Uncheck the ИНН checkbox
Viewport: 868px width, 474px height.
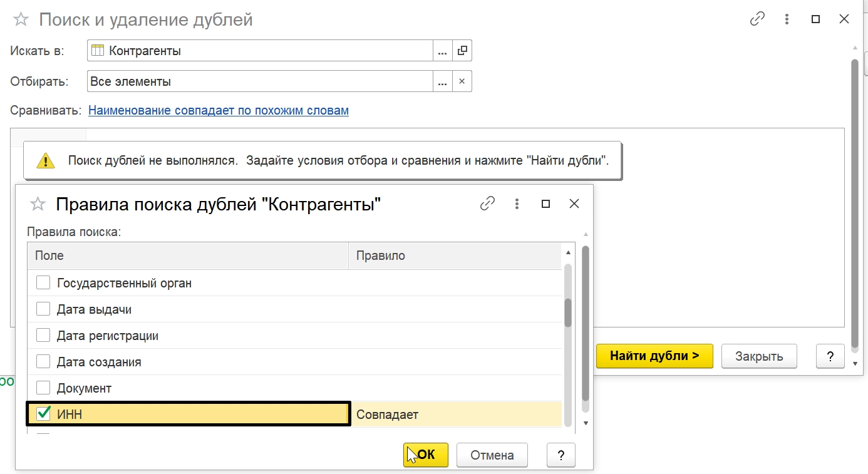[x=43, y=414]
